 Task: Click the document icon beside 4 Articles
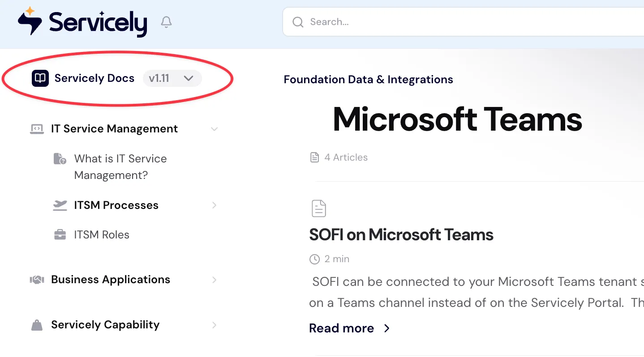315,157
